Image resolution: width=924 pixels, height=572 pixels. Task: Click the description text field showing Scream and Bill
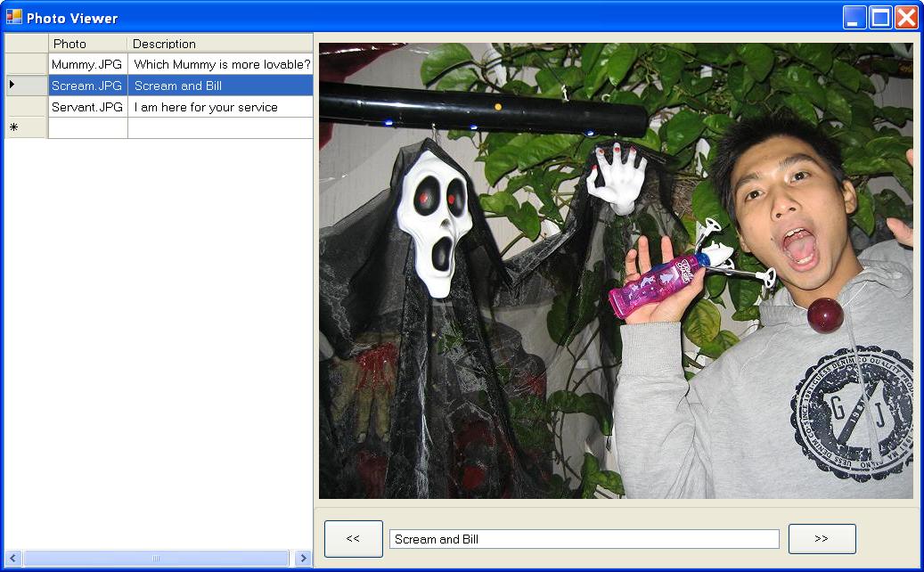coord(584,539)
